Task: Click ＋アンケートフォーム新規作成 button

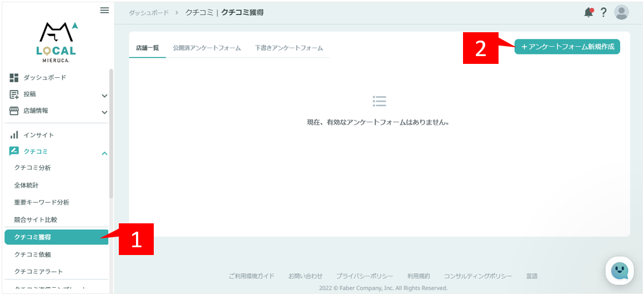Action: tap(567, 47)
